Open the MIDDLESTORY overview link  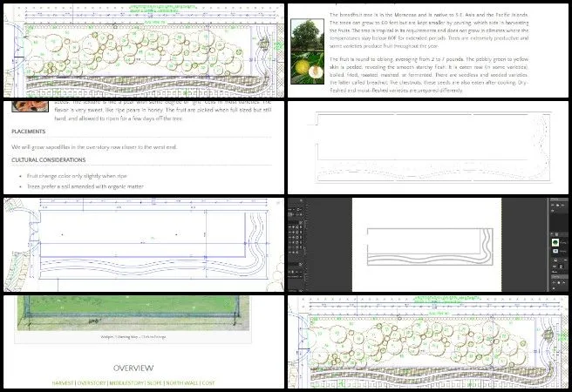[126, 383]
